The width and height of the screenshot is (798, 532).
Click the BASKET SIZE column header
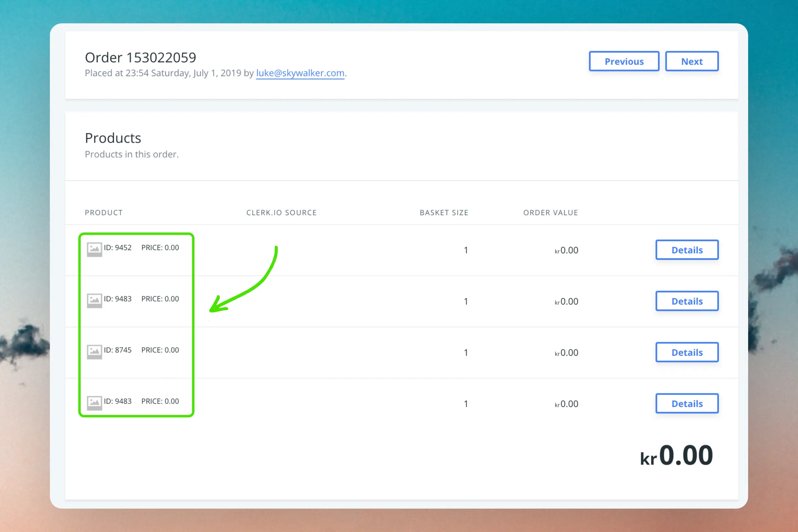(444, 213)
